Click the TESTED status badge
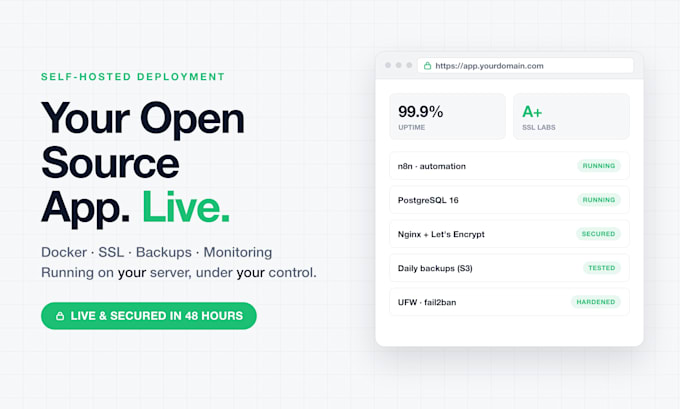 click(x=602, y=268)
